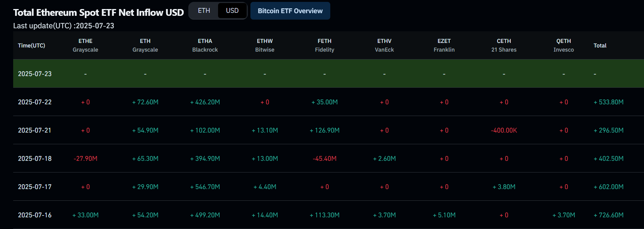The width and height of the screenshot is (644, 229).
Task: Click the 2025-07-16 row date
Action: pos(35,215)
